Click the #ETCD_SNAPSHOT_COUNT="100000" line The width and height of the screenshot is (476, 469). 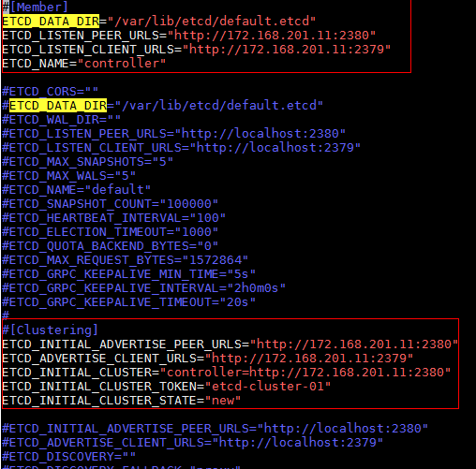(110, 204)
